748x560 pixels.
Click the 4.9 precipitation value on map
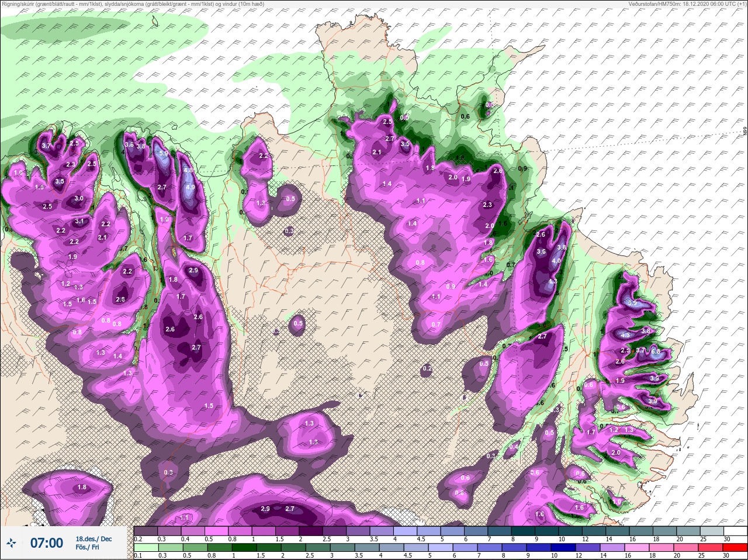pos(189,188)
